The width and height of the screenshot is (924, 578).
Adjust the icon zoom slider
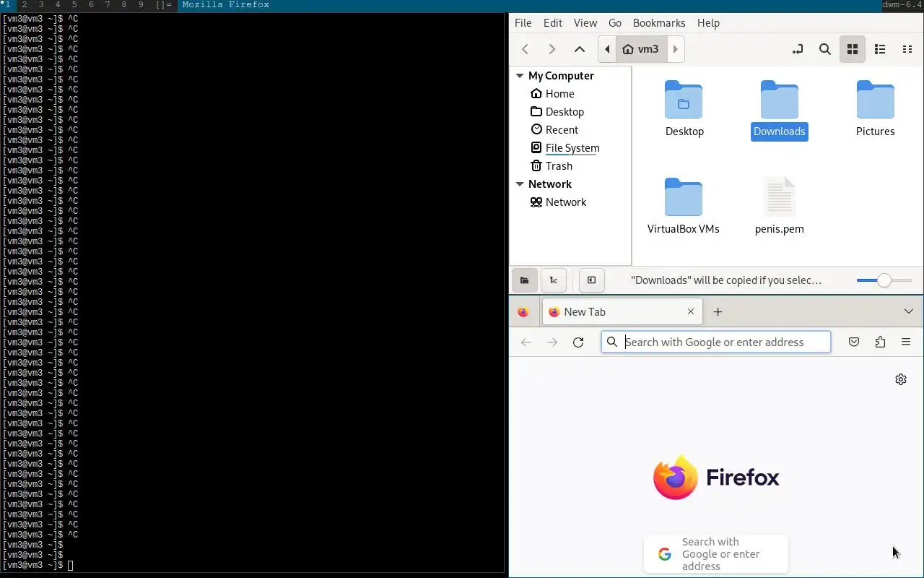click(884, 280)
